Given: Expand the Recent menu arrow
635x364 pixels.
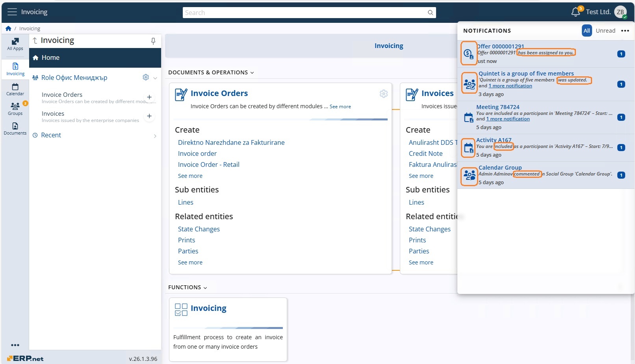Looking at the screenshot, I should coord(155,136).
